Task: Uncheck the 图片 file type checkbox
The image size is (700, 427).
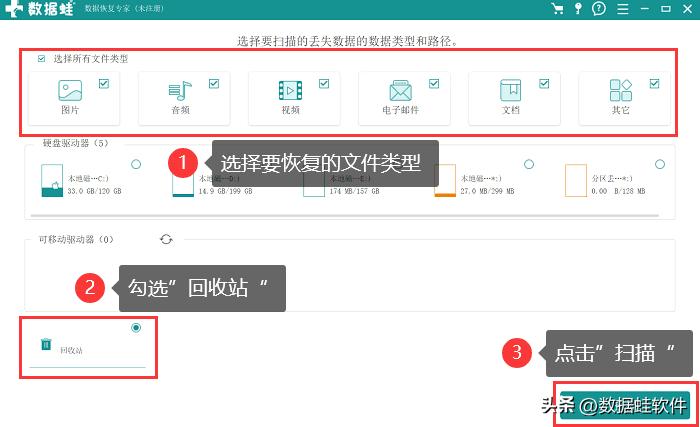Action: pyautogui.click(x=104, y=84)
